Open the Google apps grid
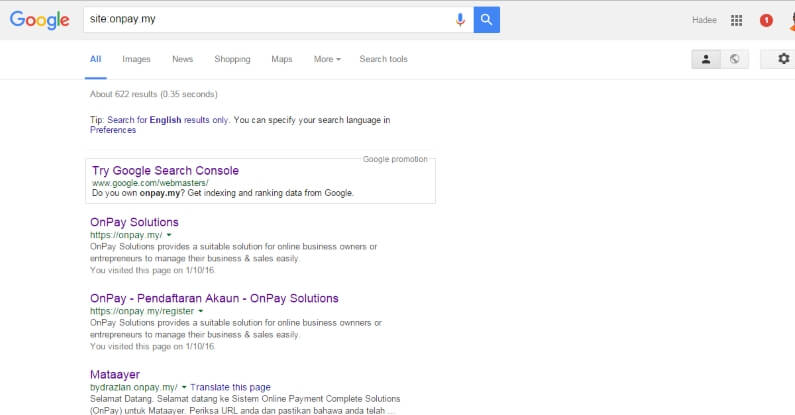This screenshot has width=795, height=415. (736, 20)
